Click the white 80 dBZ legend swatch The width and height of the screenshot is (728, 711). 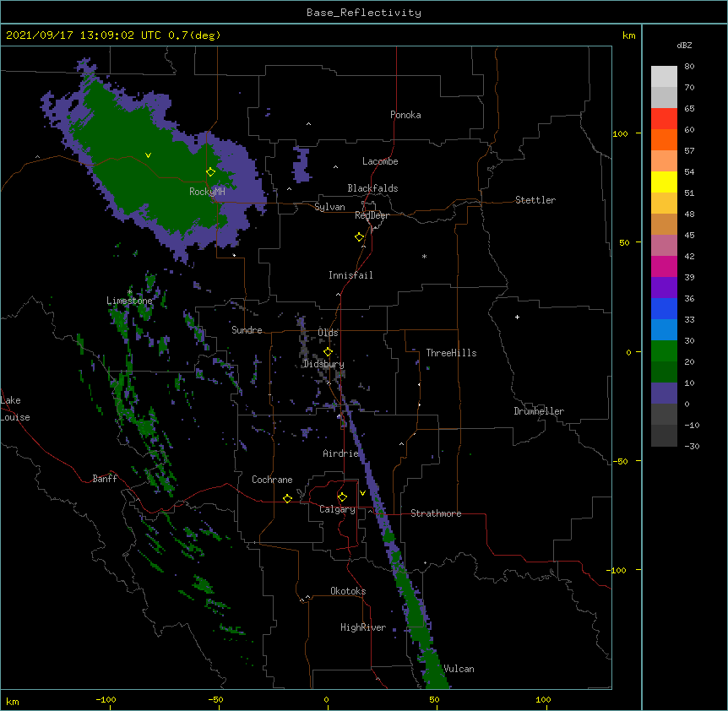(664, 76)
